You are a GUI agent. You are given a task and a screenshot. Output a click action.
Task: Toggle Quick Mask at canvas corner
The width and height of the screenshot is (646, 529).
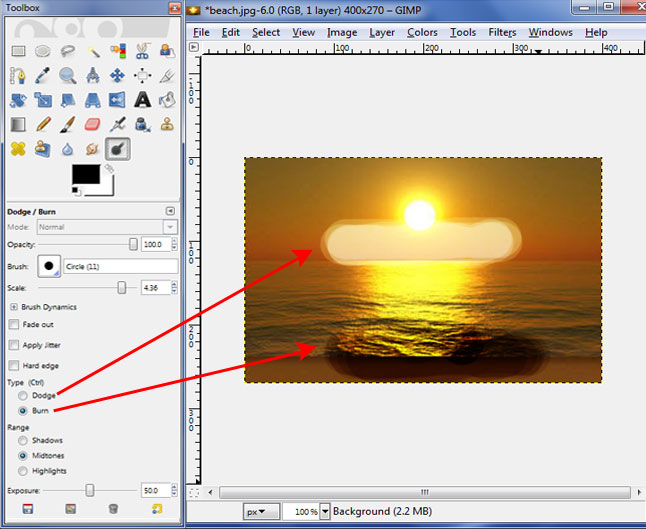[x=194, y=492]
